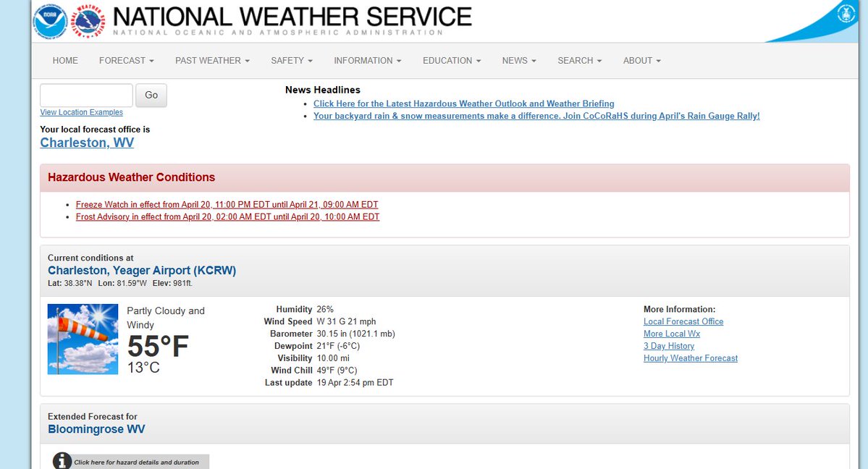Open the CoCoRaHS Rain Gauge Rally headline
The height and width of the screenshot is (469, 868).
(x=536, y=116)
